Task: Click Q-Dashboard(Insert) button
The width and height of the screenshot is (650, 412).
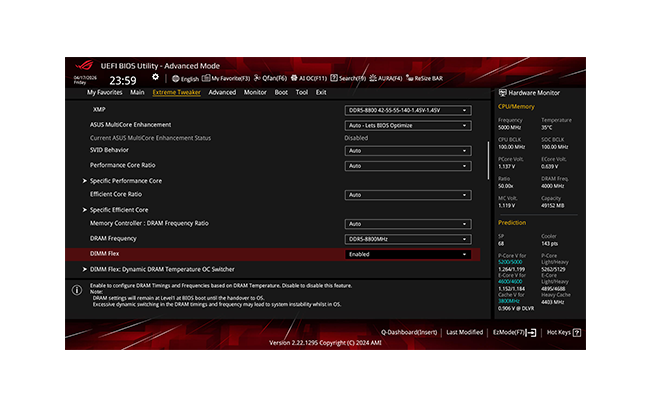Action: [x=409, y=332]
